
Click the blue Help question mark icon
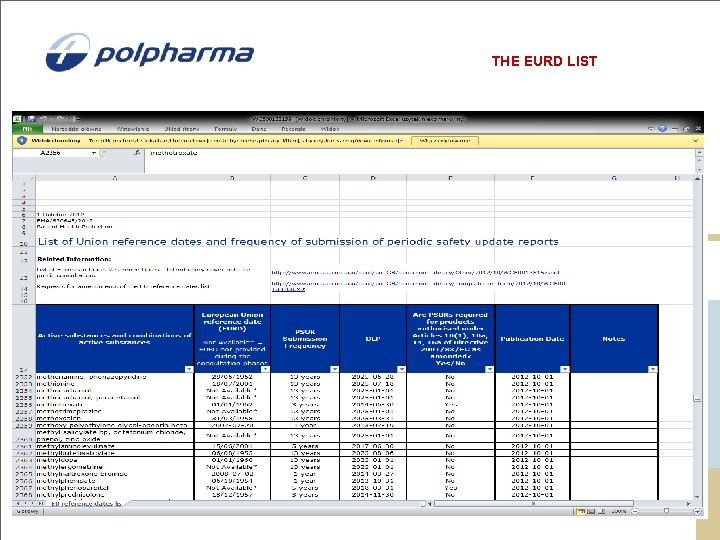662,129
